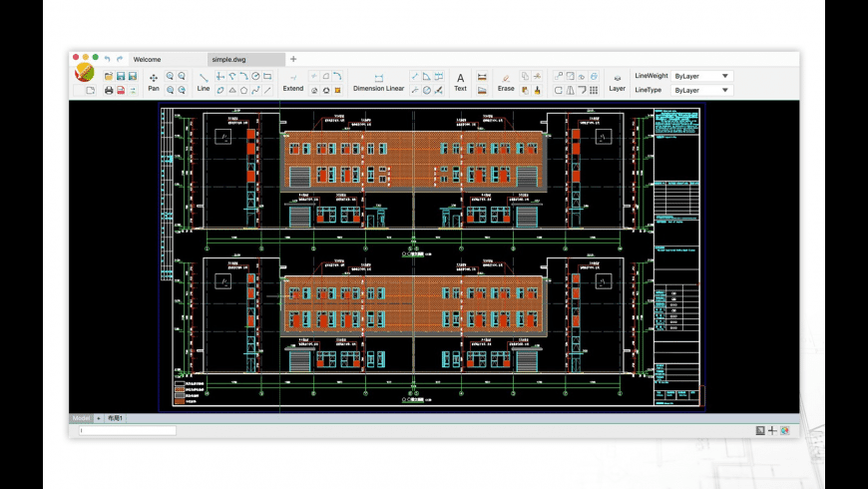Click the mirror objects icon
The width and height of the screenshot is (868, 489).
click(570, 90)
